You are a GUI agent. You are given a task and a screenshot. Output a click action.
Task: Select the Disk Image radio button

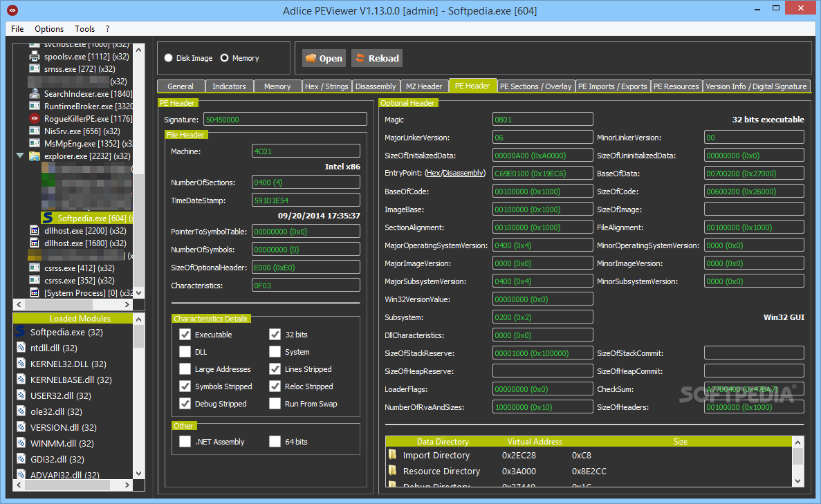tap(169, 58)
